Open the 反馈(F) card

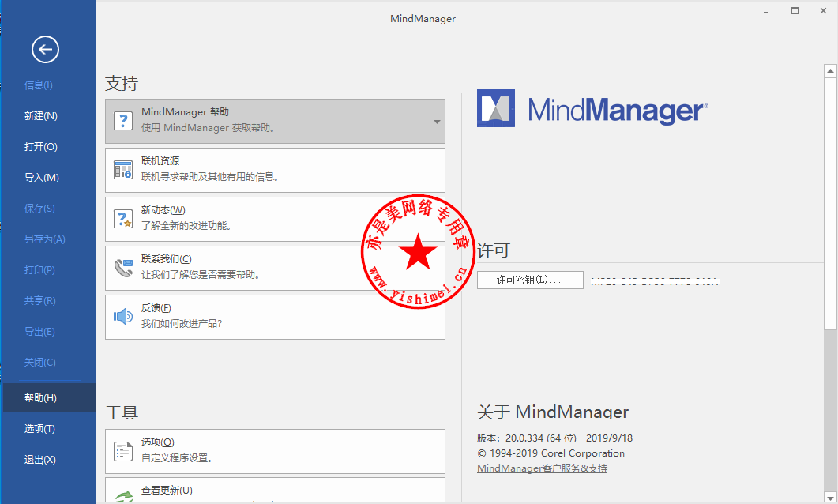point(275,317)
